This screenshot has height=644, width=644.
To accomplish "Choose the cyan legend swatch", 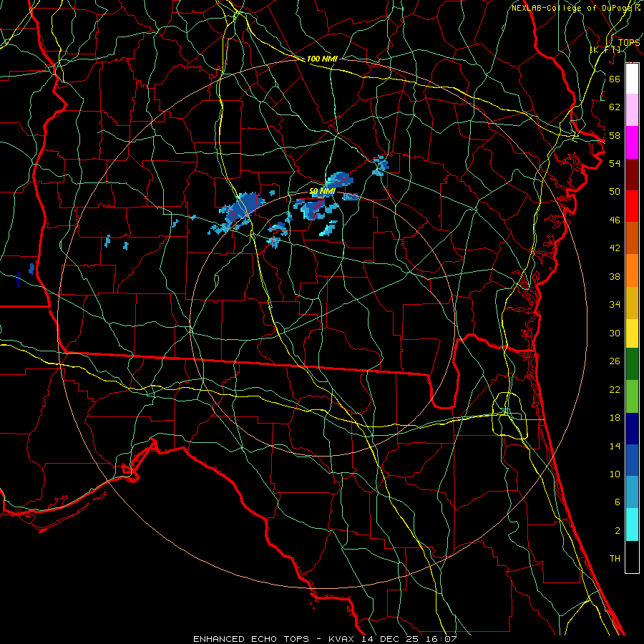I will [632, 525].
